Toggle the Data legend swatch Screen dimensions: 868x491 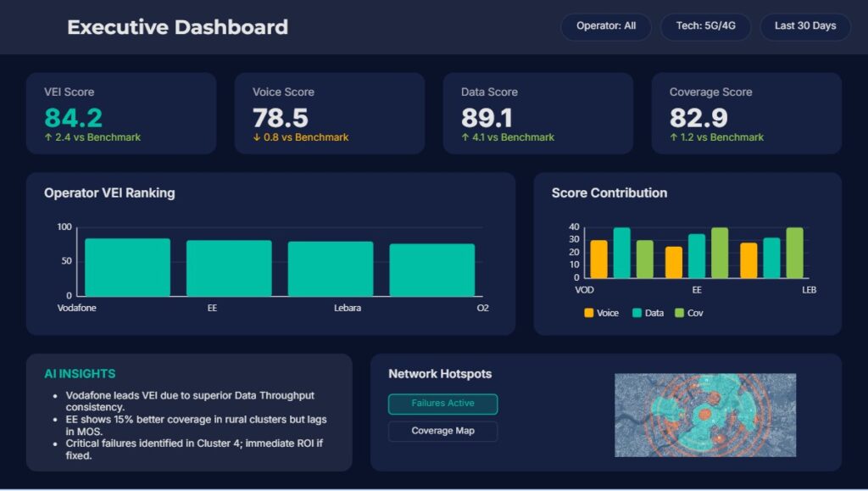[637, 313]
